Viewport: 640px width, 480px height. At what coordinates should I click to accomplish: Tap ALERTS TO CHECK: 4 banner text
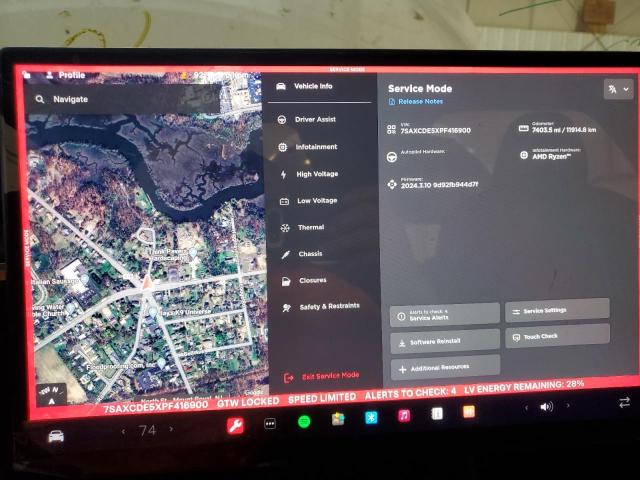point(410,393)
